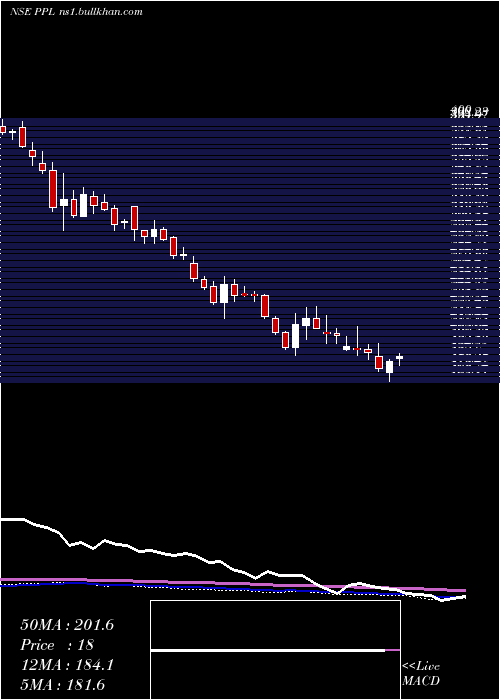Click the rightmost candlestick on the chart
500x700 pixels.
pos(400,358)
